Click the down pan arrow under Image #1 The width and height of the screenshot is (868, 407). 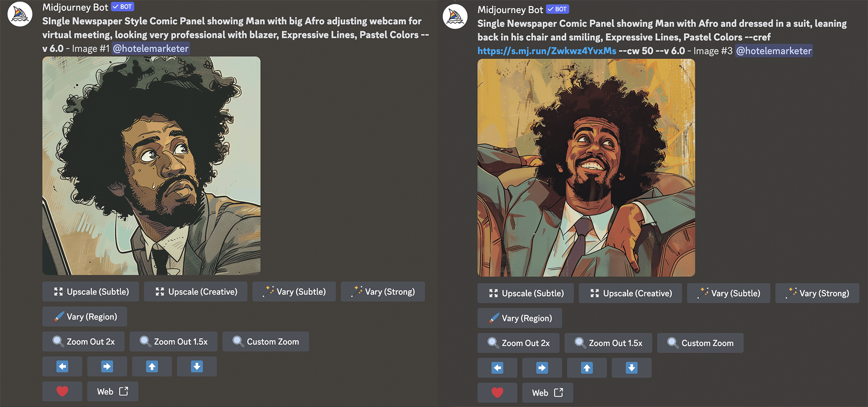tap(197, 367)
